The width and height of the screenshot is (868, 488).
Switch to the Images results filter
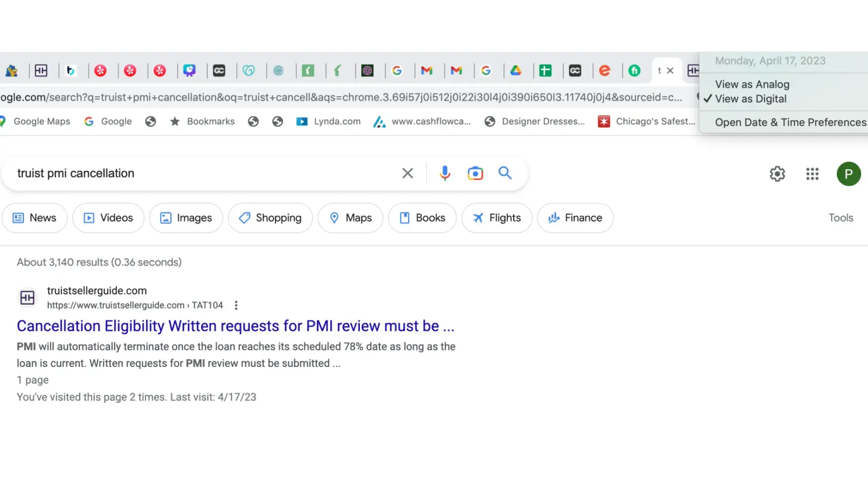click(x=186, y=218)
